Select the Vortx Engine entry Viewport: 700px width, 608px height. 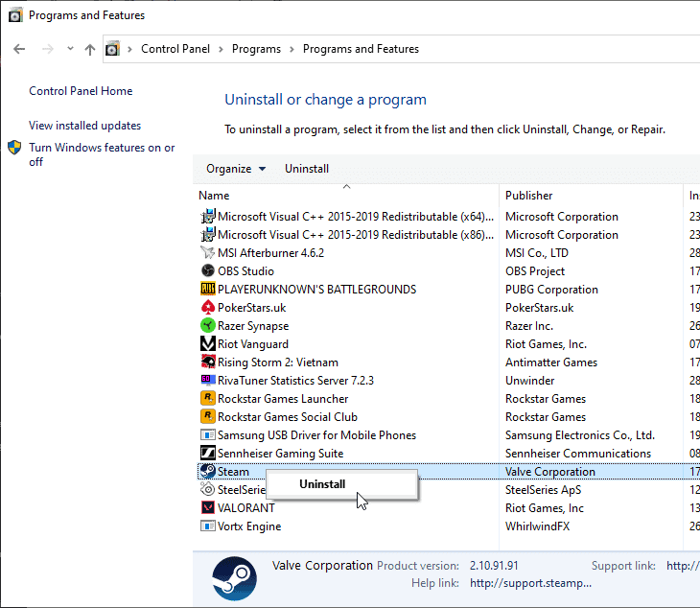pyautogui.click(x=249, y=526)
